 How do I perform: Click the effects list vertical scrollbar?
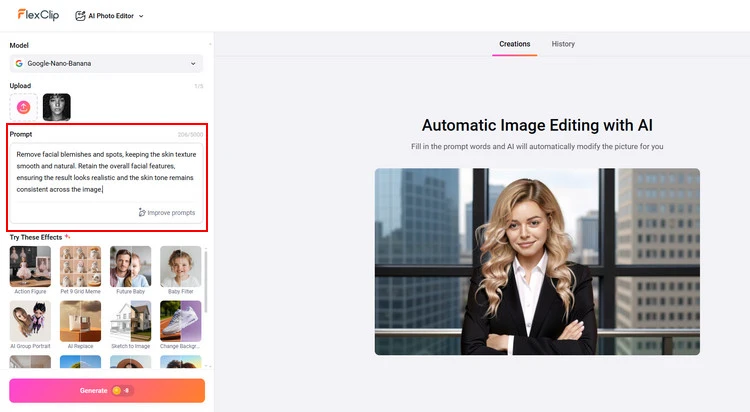click(x=206, y=290)
